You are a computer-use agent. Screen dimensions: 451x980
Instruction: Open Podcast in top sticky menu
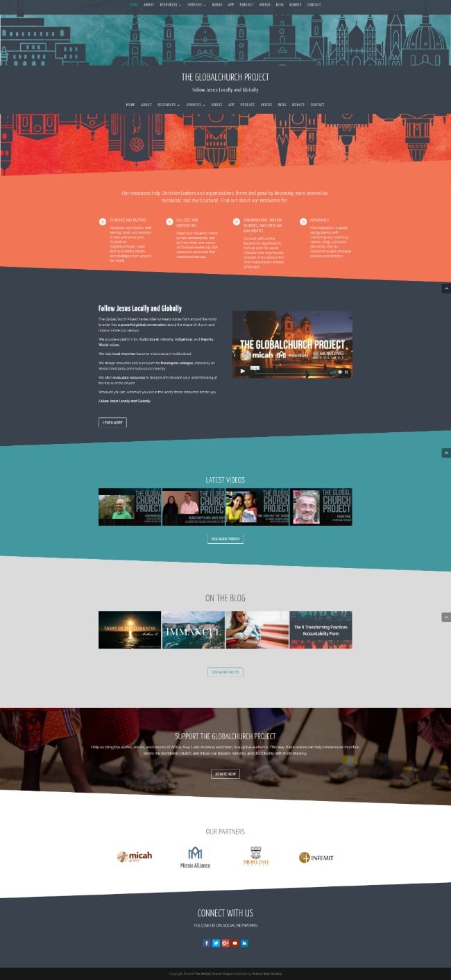pyautogui.click(x=247, y=4)
